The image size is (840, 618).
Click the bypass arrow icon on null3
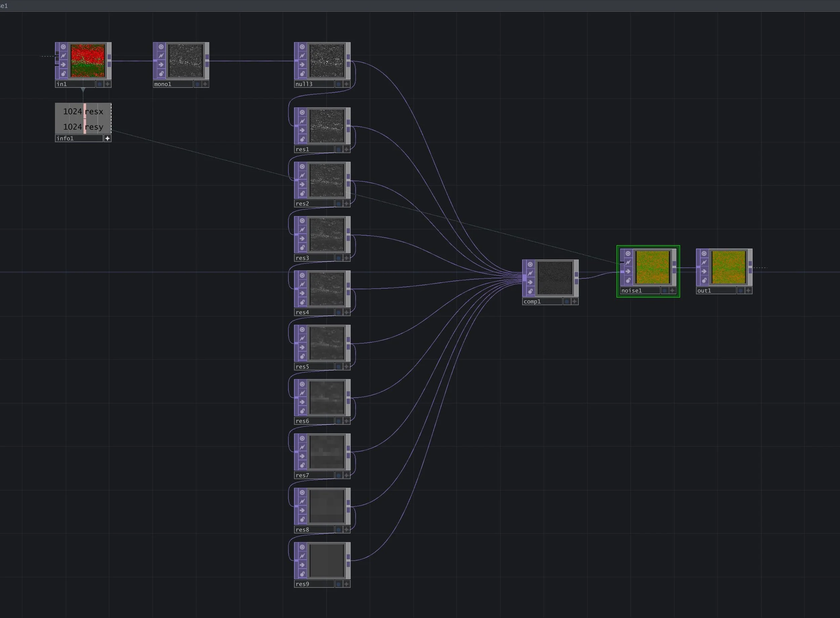[x=302, y=65]
